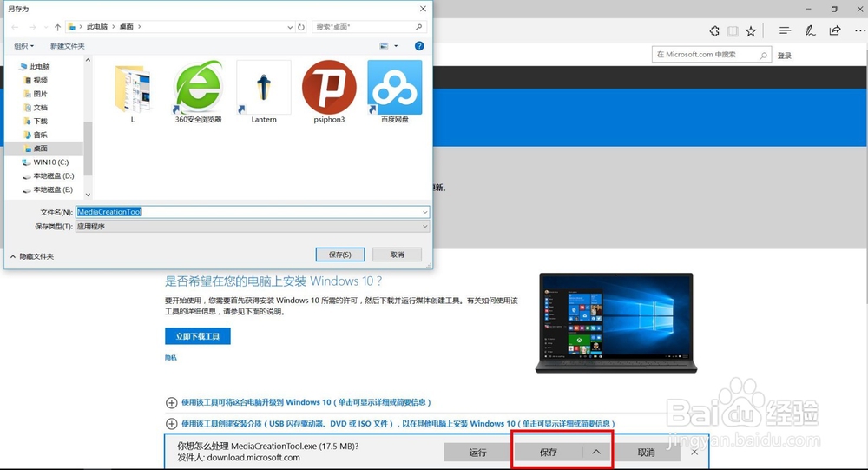Open Edge reading view book icon

(x=733, y=31)
